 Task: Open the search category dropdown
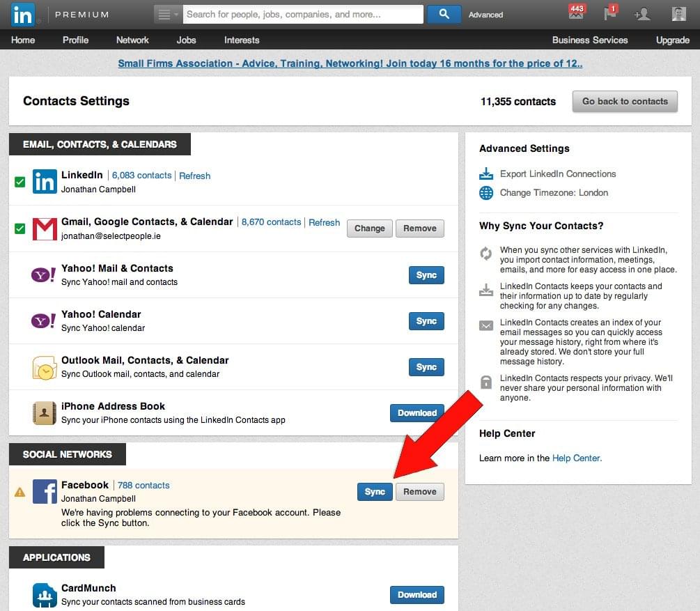tap(168, 15)
